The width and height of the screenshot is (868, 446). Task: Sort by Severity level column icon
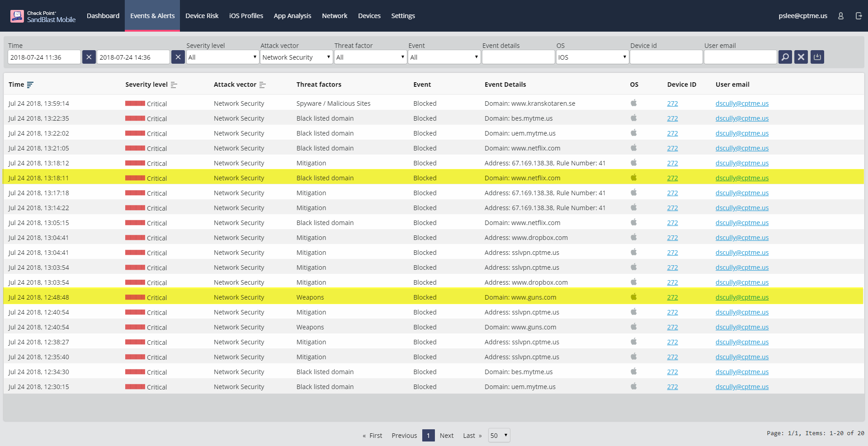point(174,85)
